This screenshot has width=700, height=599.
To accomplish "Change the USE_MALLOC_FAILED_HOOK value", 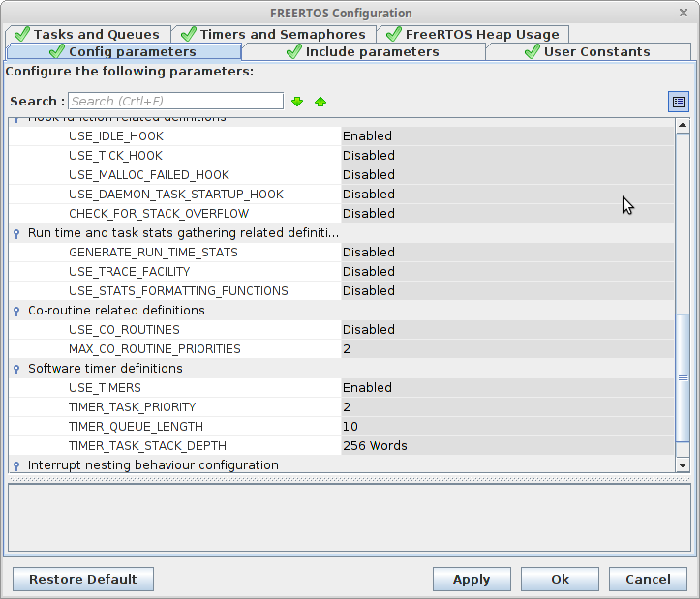I will click(507, 174).
